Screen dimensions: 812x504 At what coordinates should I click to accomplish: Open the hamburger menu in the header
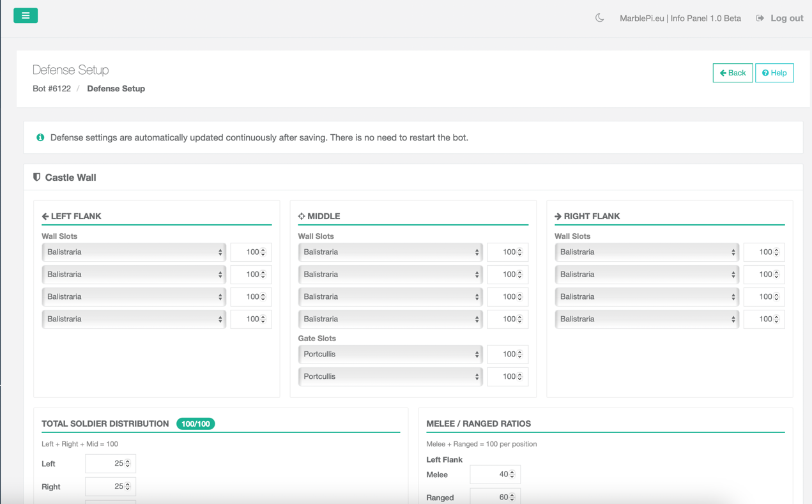click(26, 15)
